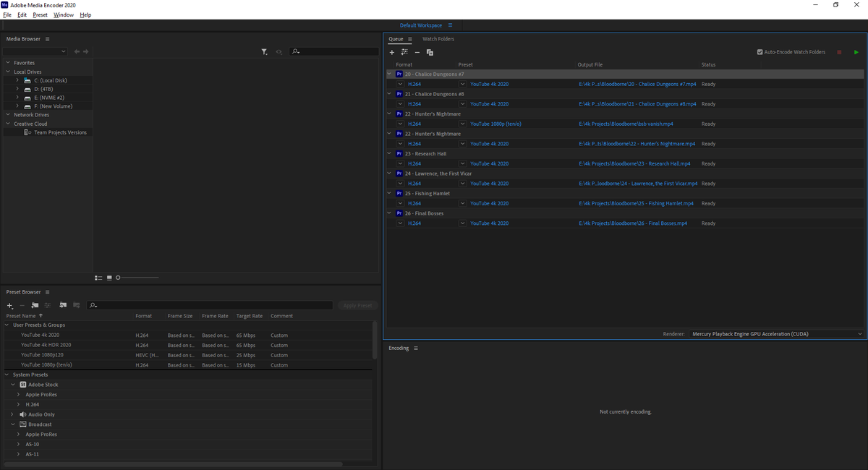Click Broadcast TV icon
Image resolution: width=868 pixels, height=470 pixels.
pyautogui.click(x=22, y=424)
